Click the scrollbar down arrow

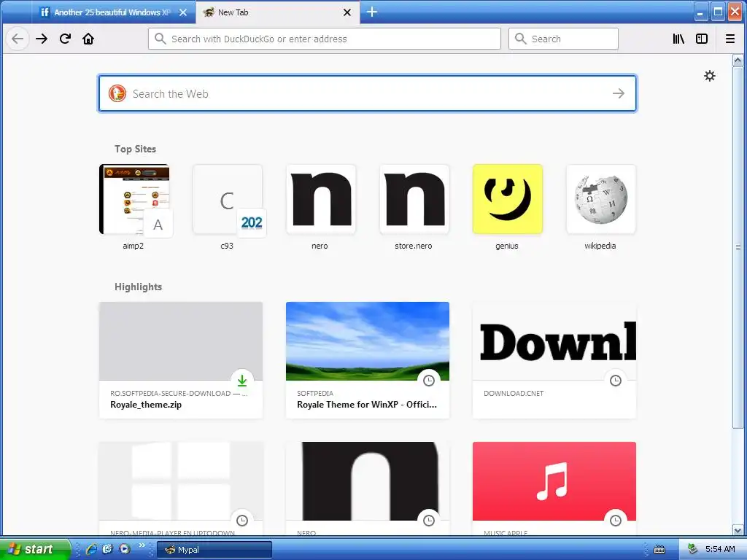[x=738, y=529]
